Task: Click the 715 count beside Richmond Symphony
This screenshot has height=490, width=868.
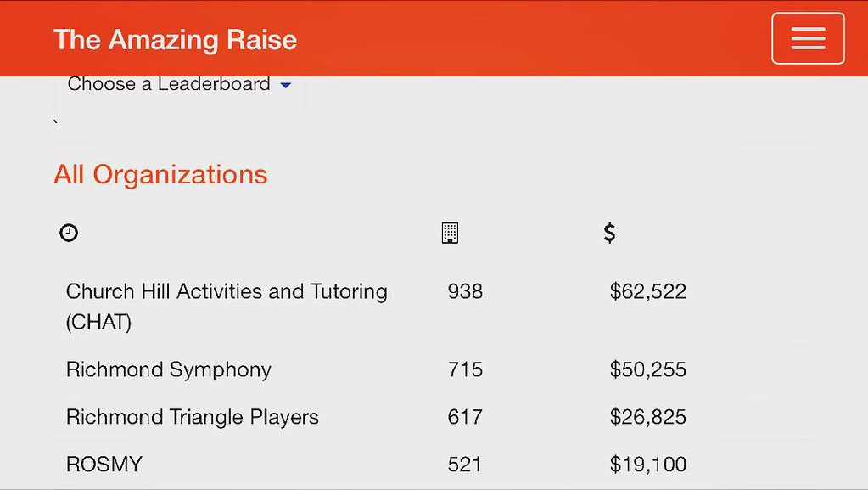Action: tap(465, 369)
